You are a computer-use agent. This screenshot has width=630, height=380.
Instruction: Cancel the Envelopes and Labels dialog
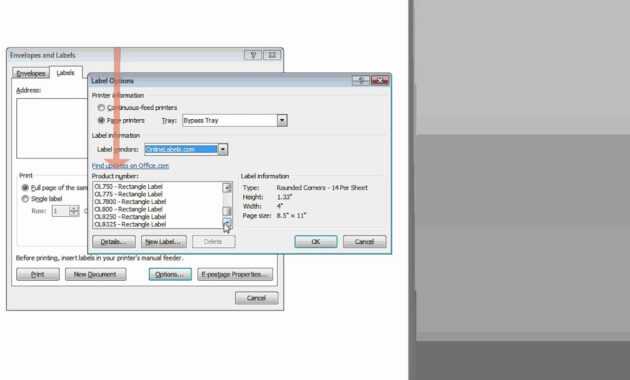coord(256,298)
